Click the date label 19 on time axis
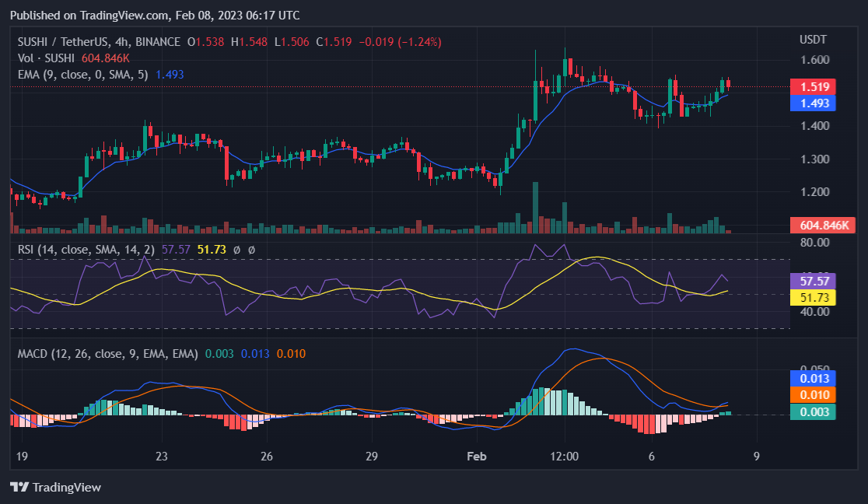Image resolution: width=868 pixels, height=504 pixels. 22,457
